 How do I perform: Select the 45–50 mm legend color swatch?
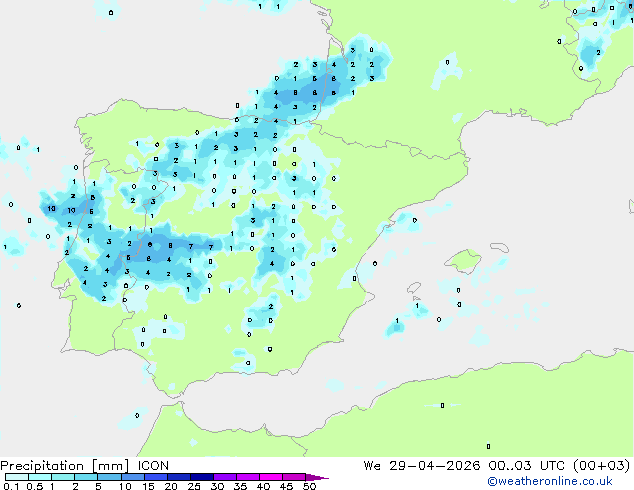point(294,477)
